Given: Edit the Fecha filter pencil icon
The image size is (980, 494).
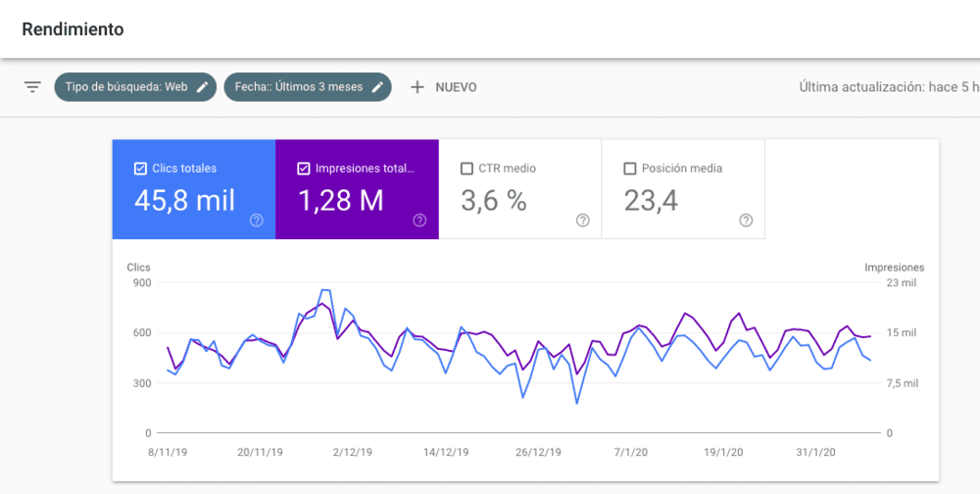Looking at the screenshot, I should click(377, 87).
